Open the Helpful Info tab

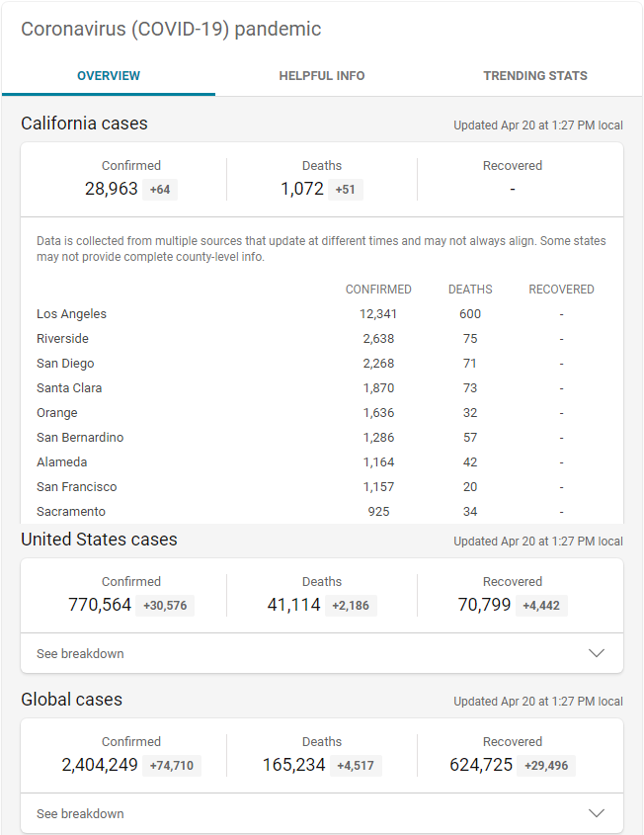[x=322, y=76]
